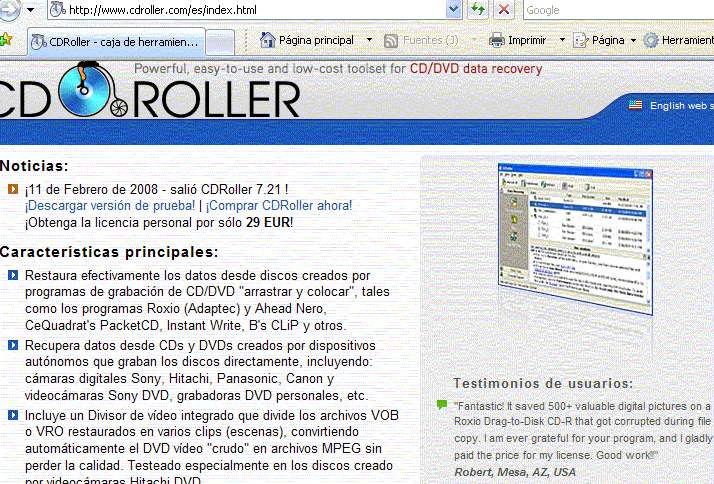
Task: Click the green Refresh page icon
Action: 478,10
